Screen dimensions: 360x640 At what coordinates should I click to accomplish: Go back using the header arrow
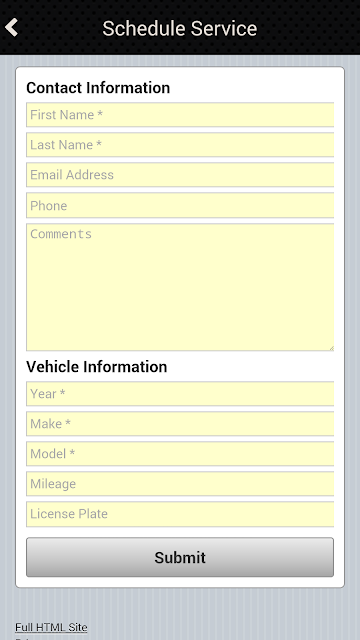click(x=11, y=28)
